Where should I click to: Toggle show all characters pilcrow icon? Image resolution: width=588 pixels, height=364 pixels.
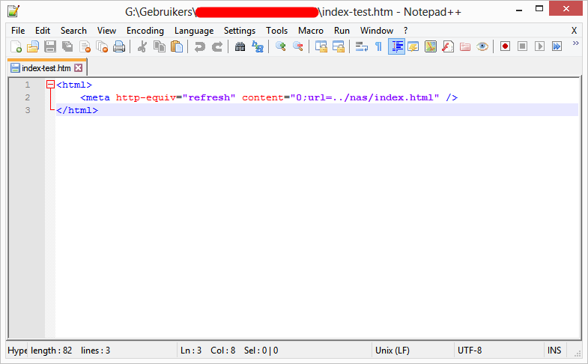click(x=378, y=46)
